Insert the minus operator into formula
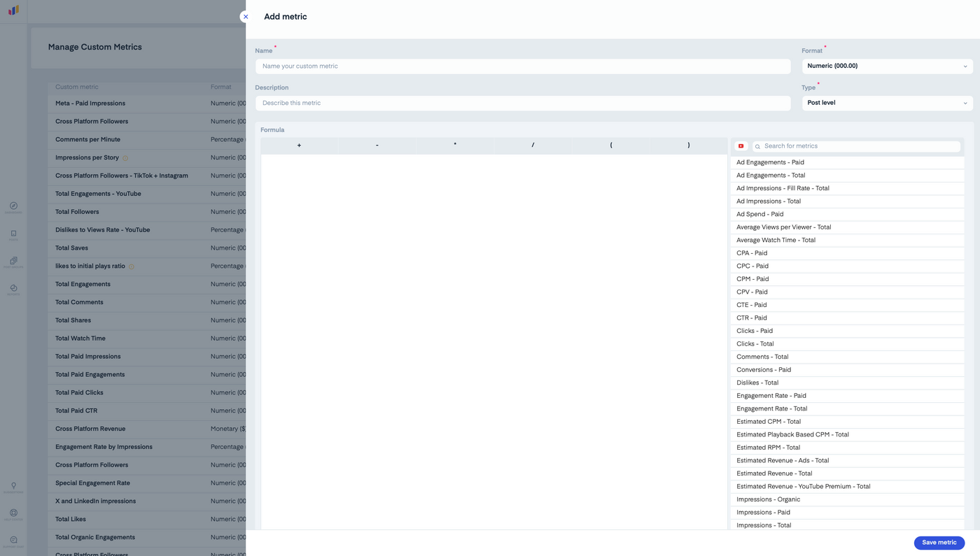Viewport: 980px width, 556px height. click(x=377, y=145)
